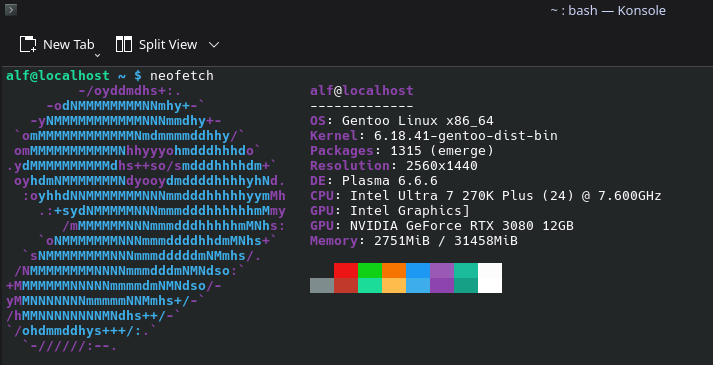
Task: Click the New Tab icon
Action: (x=28, y=44)
